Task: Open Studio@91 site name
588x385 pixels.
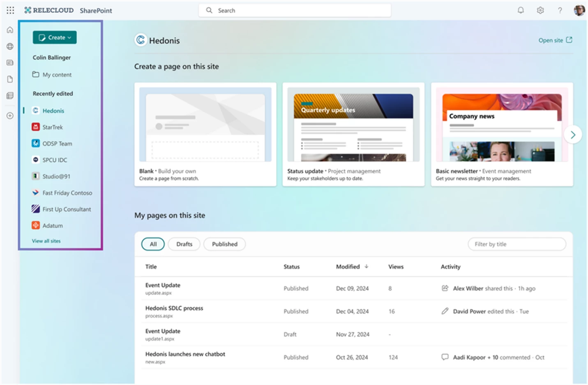Action: point(56,176)
